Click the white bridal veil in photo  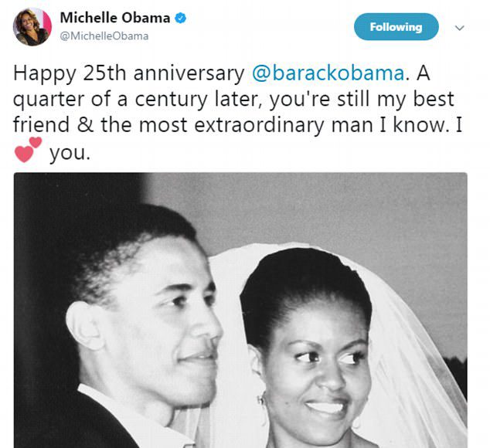click(416, 359)
